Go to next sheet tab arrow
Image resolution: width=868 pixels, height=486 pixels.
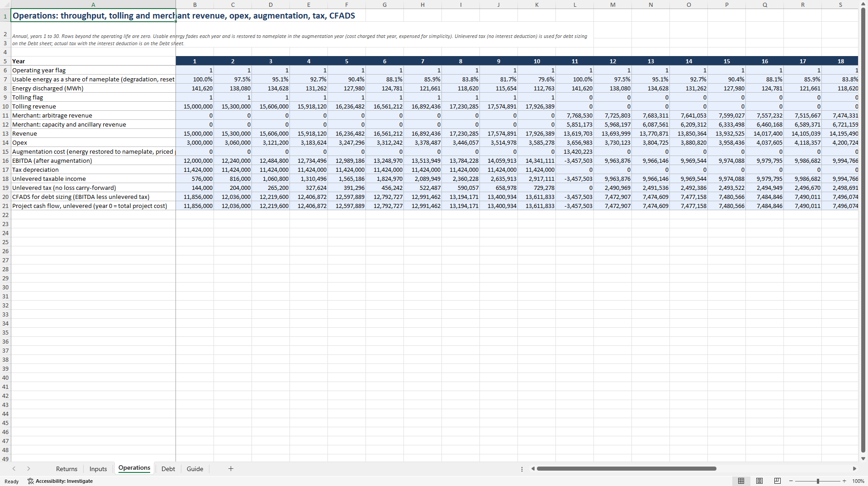click(28, 469)
